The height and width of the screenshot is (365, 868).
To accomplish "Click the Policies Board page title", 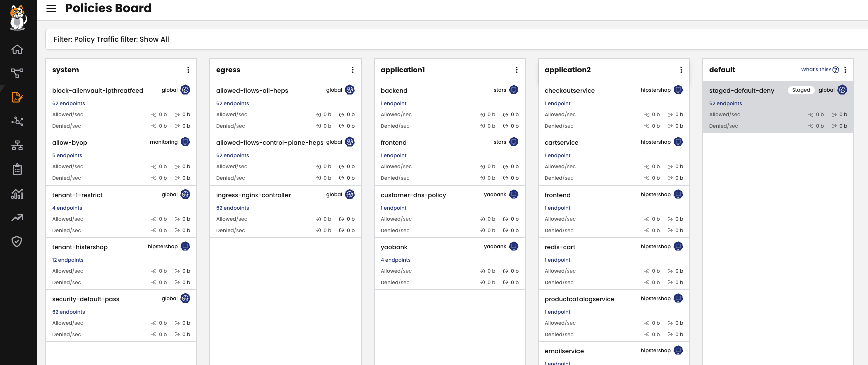I will coord(108,8).
